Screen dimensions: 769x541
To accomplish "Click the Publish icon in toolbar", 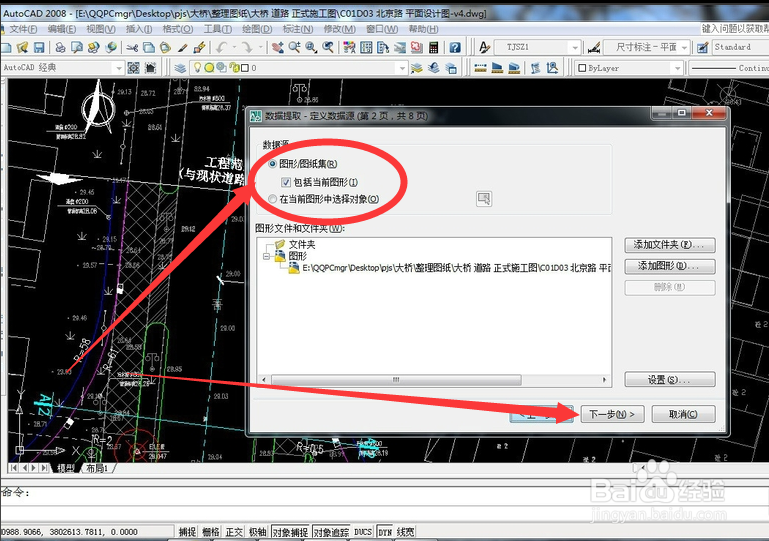I will click(x=94, y=48).
